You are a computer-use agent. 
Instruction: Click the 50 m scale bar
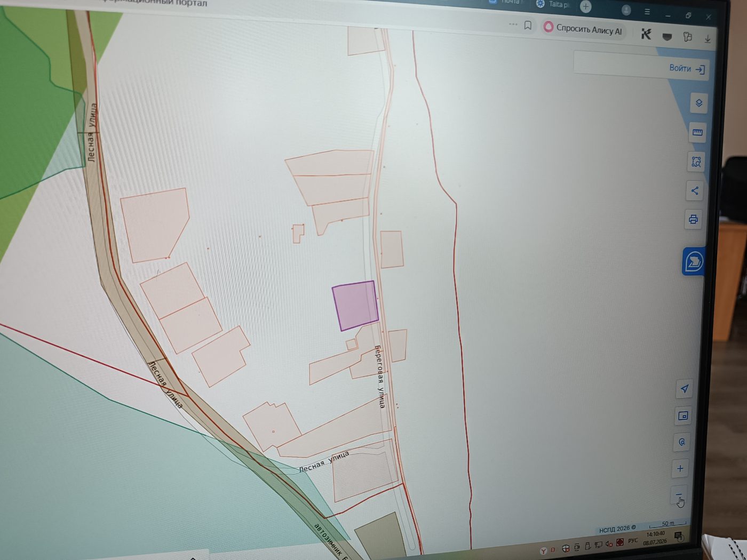(x=667, y=524)
